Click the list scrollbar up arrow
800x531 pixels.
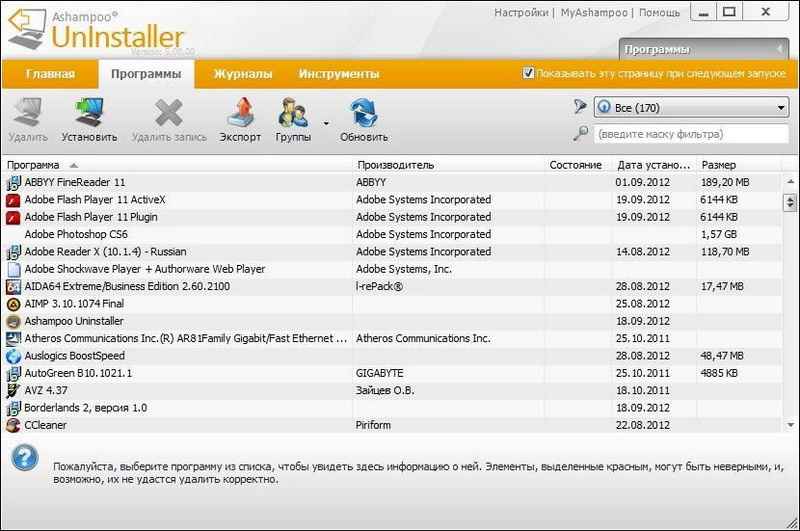click(790, 181)
